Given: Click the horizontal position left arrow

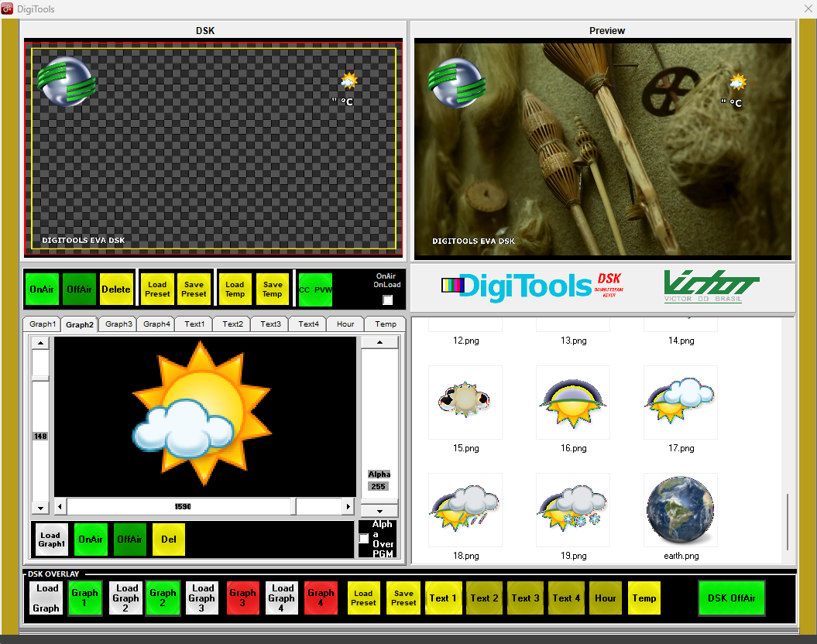Looking at the screenshot, I should click(x=60, y=506).
